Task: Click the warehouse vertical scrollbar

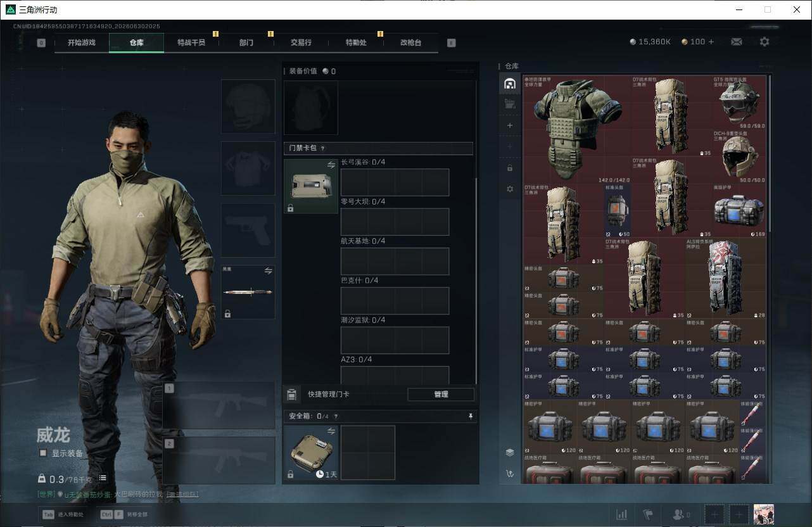Action: (770, 153)
